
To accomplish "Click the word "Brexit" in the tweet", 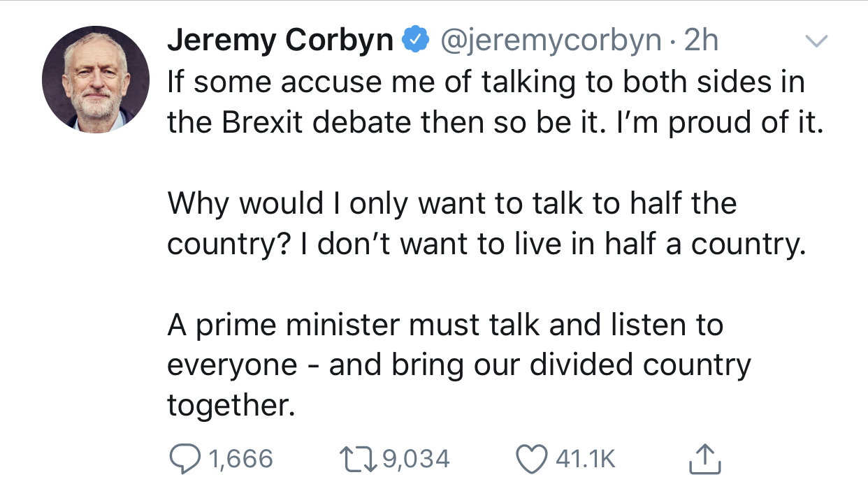I will pos(265,123).
